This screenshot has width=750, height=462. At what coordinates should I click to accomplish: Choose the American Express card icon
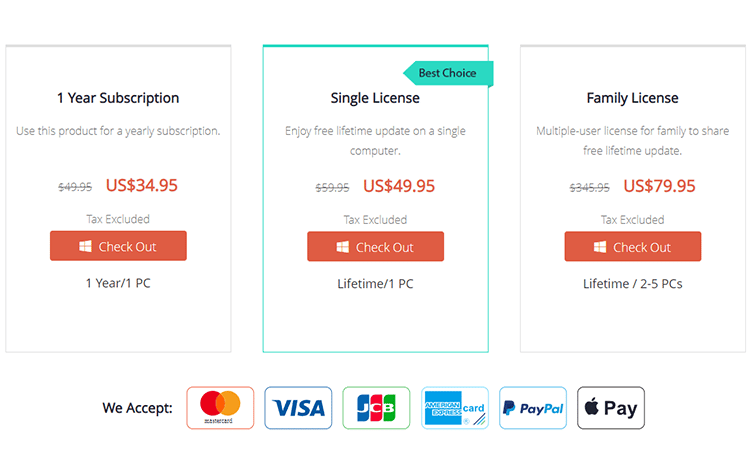pyautogui.click(x=455, y=408)
